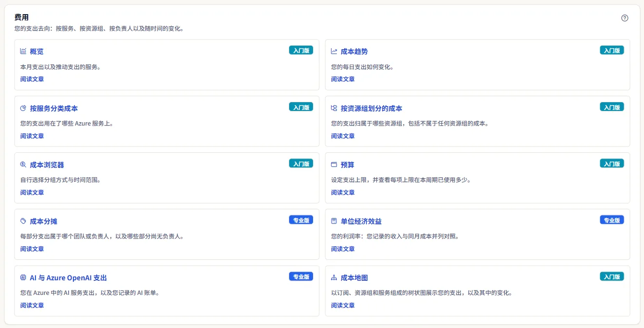This screenshot has height=328, width=644.
Task: Open the 单位经济效益 title link
Action: click(x=361, y=221)
